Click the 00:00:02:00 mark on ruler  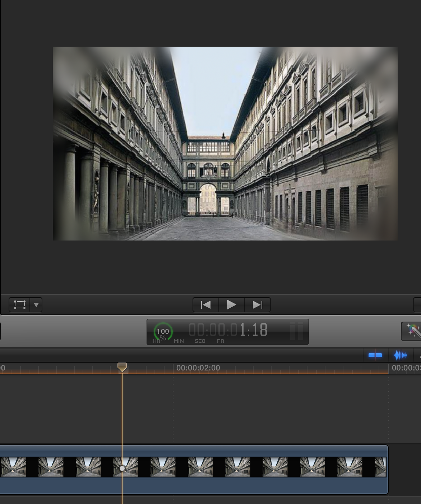(x=198, y=368)
